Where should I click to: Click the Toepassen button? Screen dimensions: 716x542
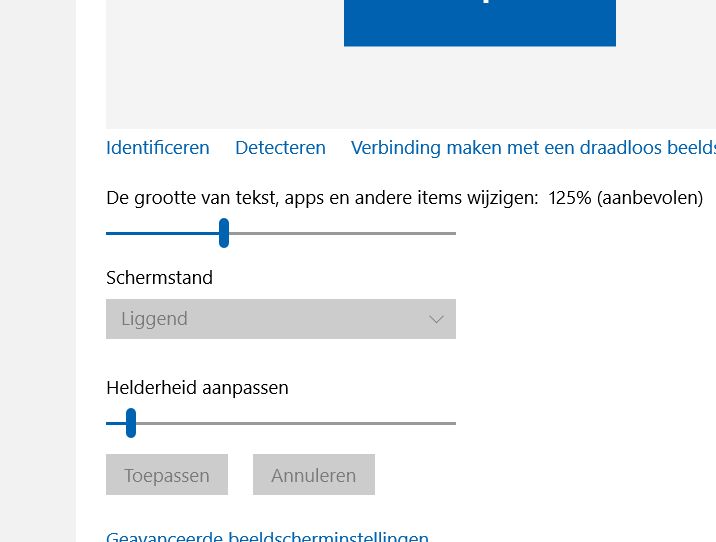(167, 474)
